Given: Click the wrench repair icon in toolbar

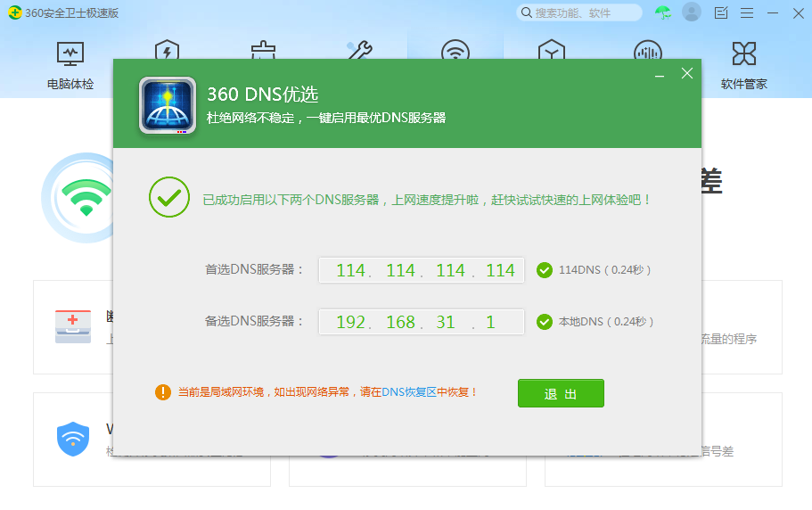Looking at the screenshot, I should (359, 50).
